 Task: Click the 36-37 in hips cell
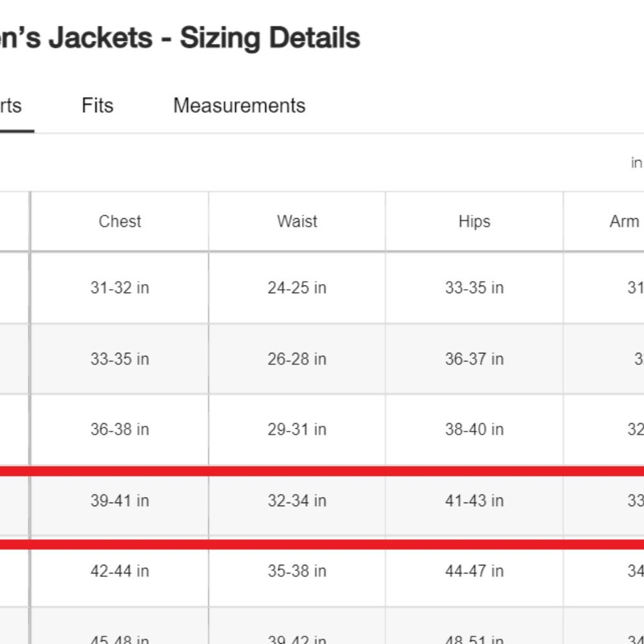474,359
